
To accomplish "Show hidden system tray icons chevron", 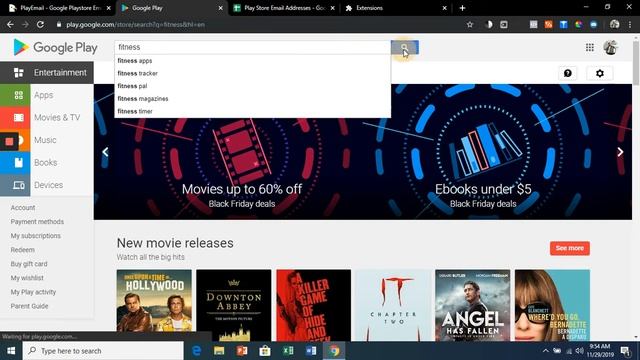I will click(x=545, y=351).
